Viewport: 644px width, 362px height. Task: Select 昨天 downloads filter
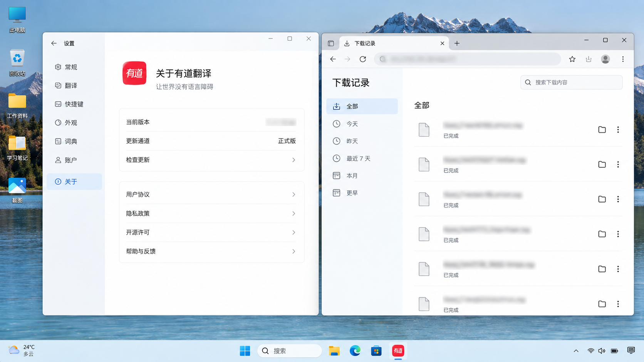[x=362, y=141]
